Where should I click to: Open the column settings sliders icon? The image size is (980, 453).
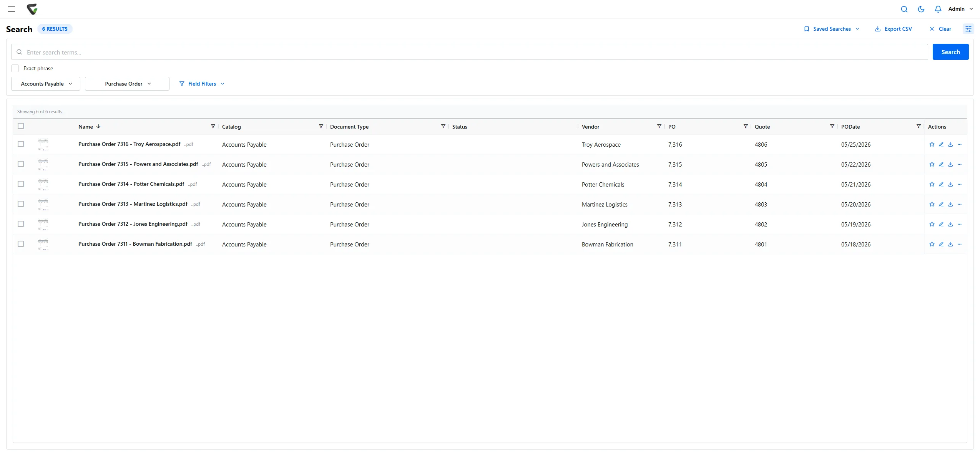coord(968,29)
